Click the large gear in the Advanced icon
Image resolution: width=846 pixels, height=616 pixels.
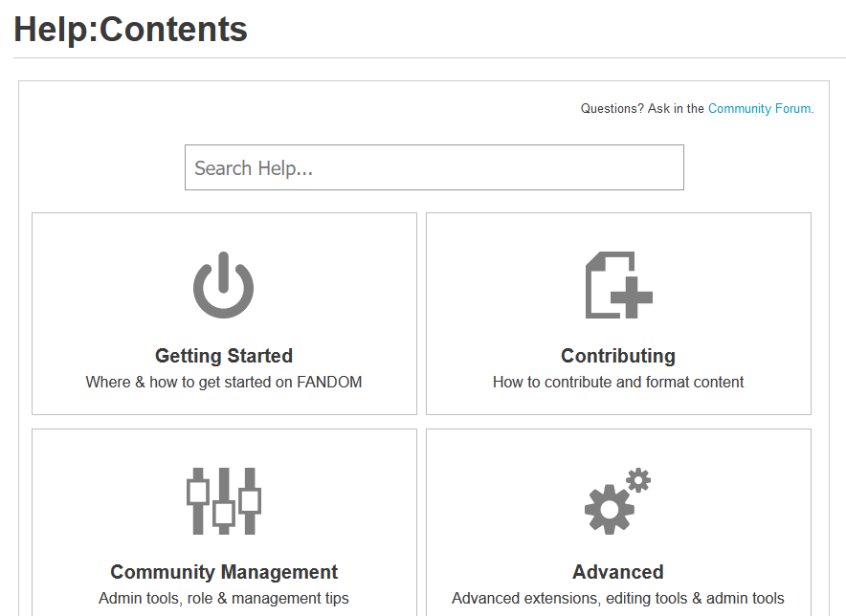coord(609,509)
